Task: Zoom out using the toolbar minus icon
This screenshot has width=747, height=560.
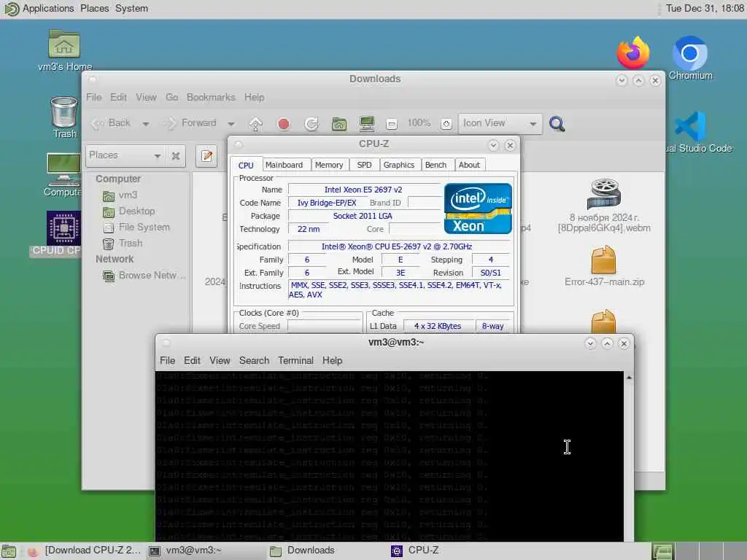Action: pos(392,124)
